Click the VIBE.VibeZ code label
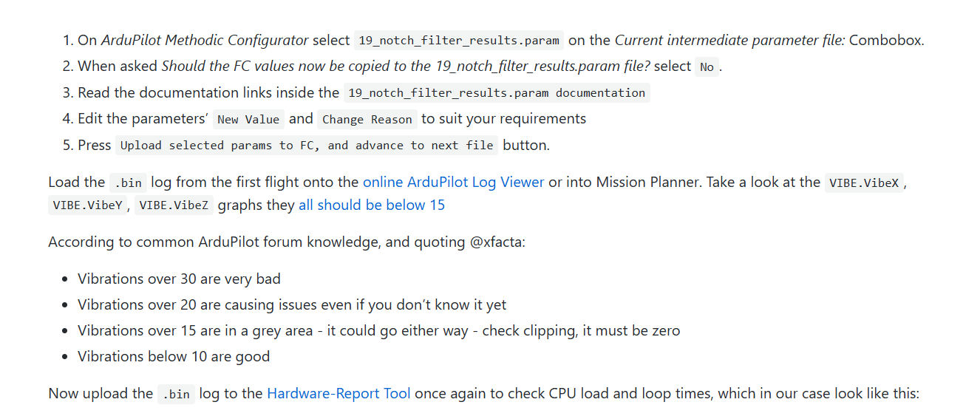 pyautogui.click(x=174, y=205)
